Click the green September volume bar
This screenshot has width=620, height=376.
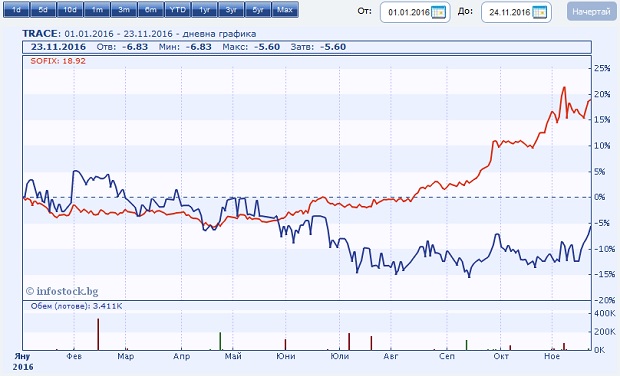[467, 345]
